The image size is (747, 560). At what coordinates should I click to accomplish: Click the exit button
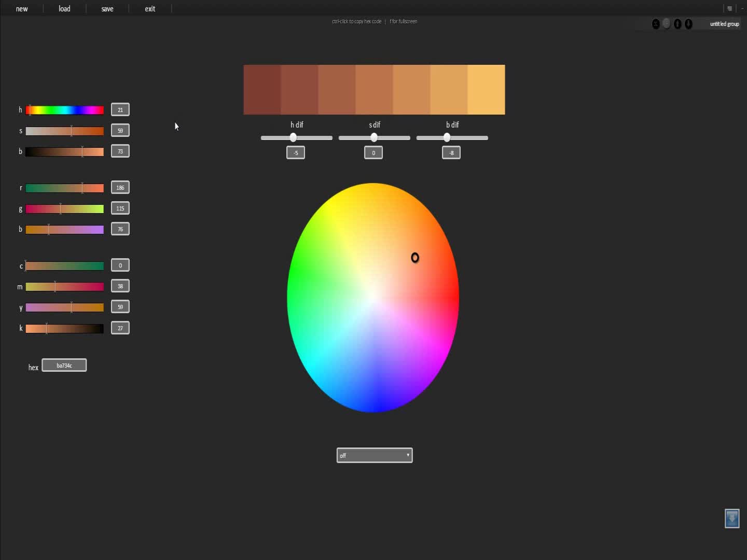point(150,9)
